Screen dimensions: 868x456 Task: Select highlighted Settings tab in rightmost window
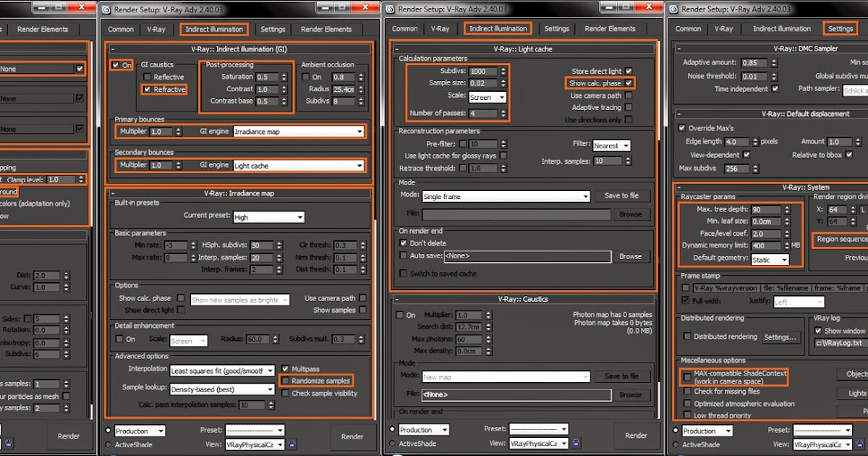pos(841,29)
